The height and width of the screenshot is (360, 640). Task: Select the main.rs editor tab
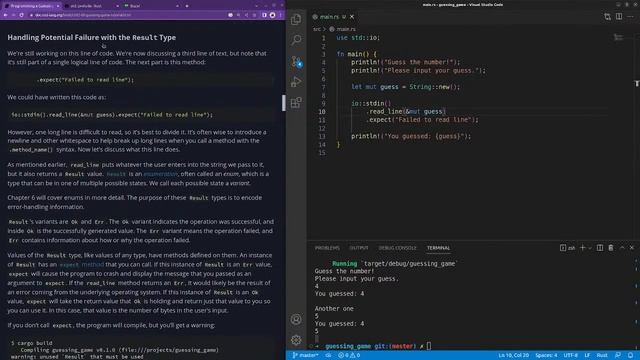click(333, 17)
